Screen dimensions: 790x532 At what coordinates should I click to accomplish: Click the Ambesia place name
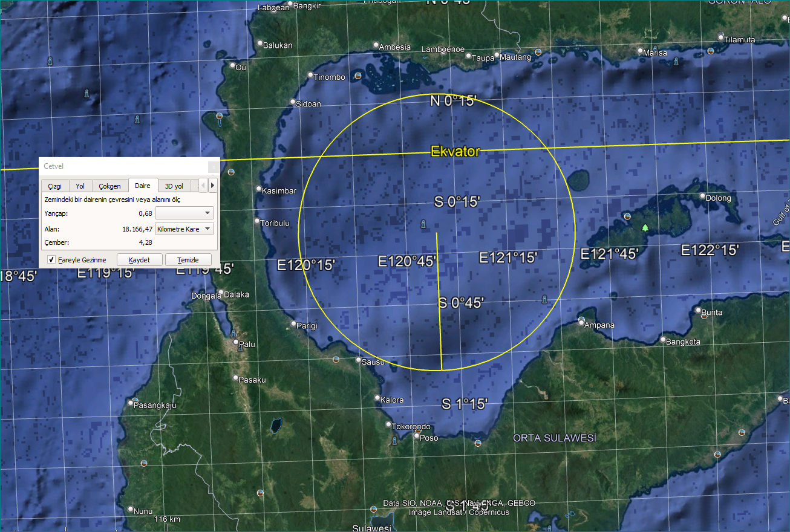[x=396, y=47]
